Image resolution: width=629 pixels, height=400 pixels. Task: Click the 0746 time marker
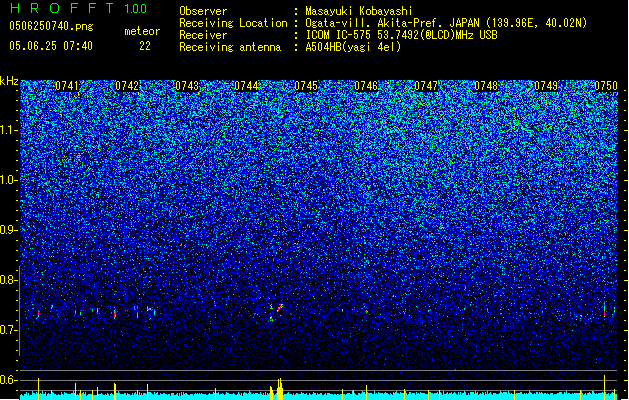[x=366, y=86]
